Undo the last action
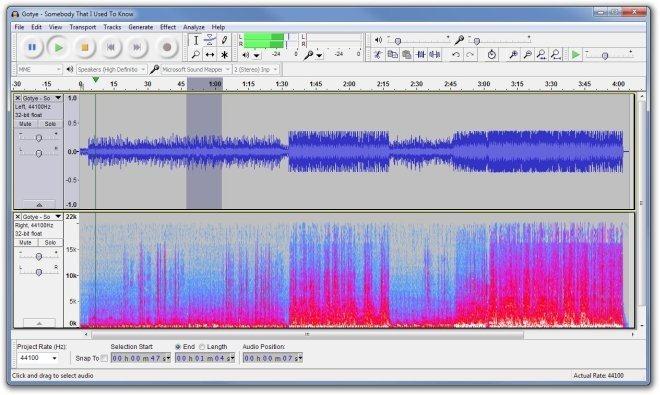Screen dimensions: 660x395 [x=455, y=54]
